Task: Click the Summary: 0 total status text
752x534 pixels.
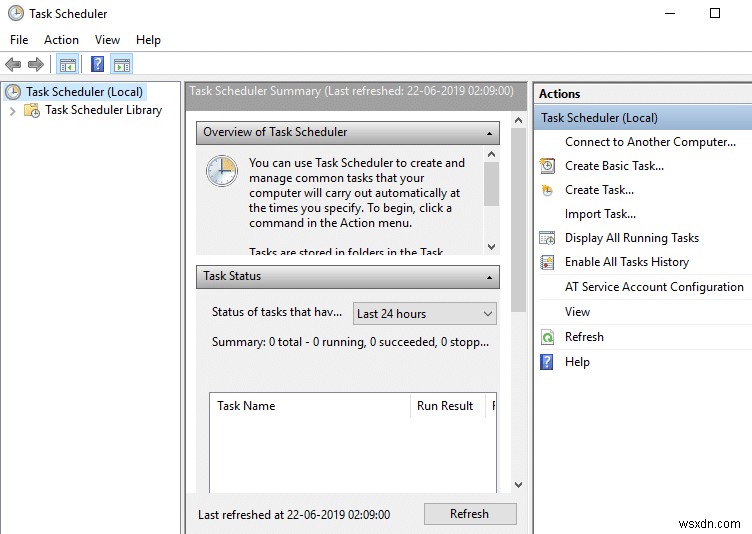Action: [350, 342]
